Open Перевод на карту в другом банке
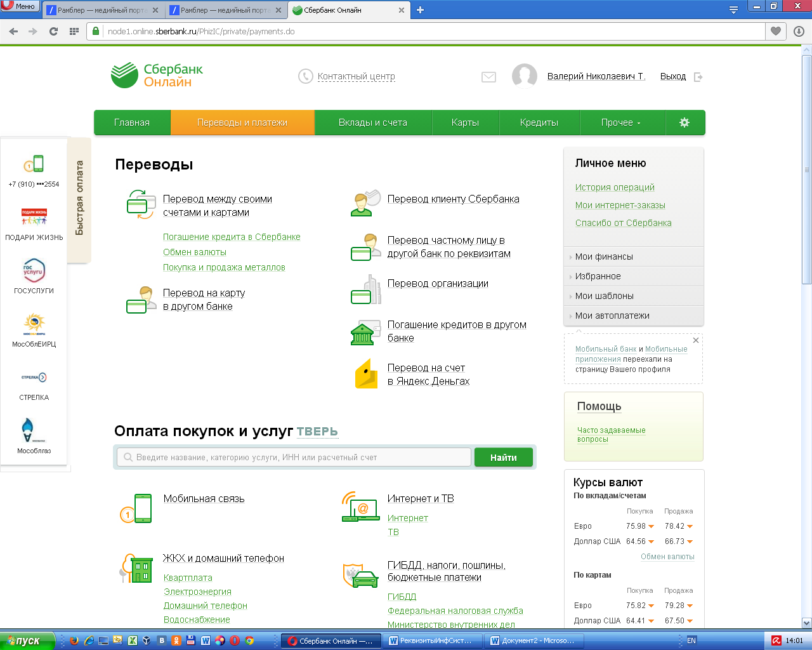The height and width of the screenshot is (650, 812). 204,300
